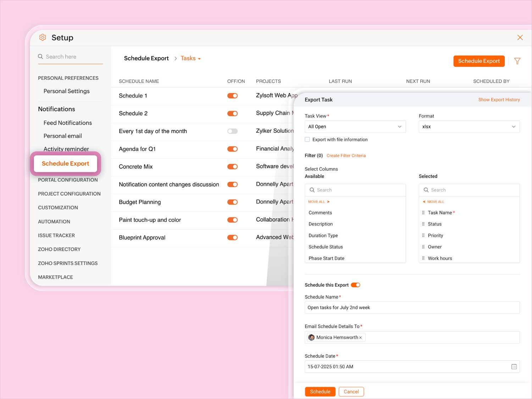
Task: Click orange Schedule Export button
Action: click(479, 61)
